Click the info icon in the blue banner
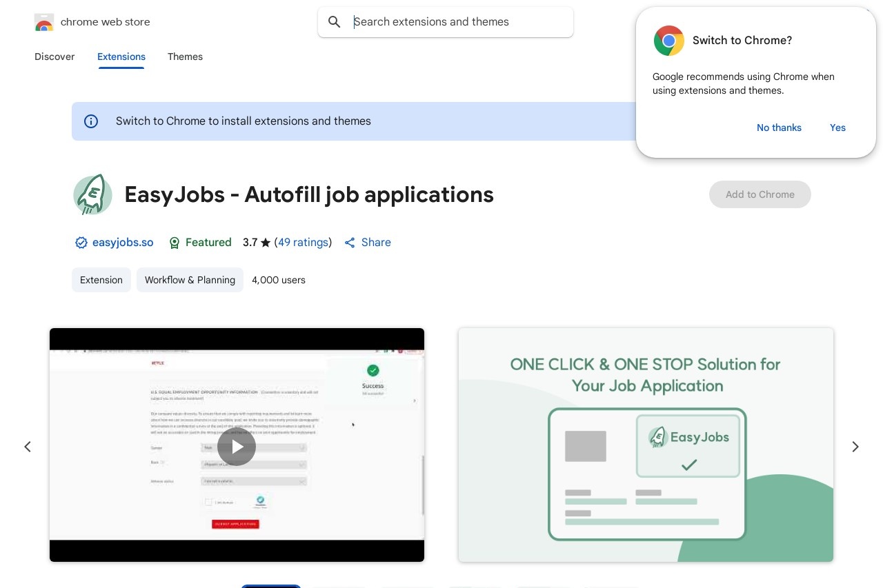Screen dimensions: 883x588 point(91,121)
